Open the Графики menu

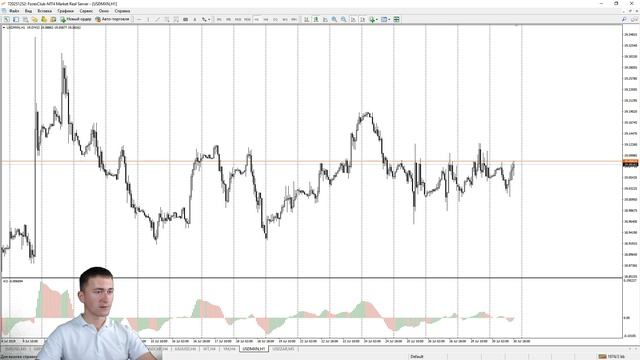tap(65, 11)
